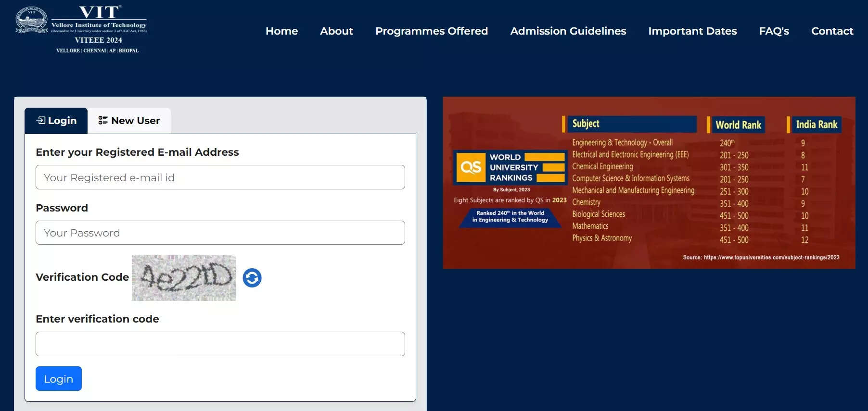Navigate to the FAQ's section
Image resolution: width=868 pixels, height=411 pixels.
pos(774,31)
